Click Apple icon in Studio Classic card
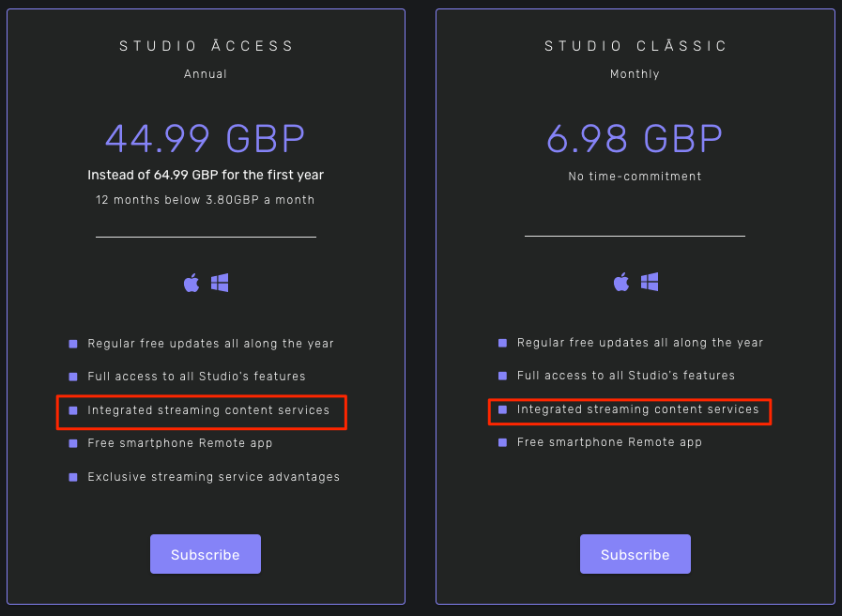 tap(621, 282)
